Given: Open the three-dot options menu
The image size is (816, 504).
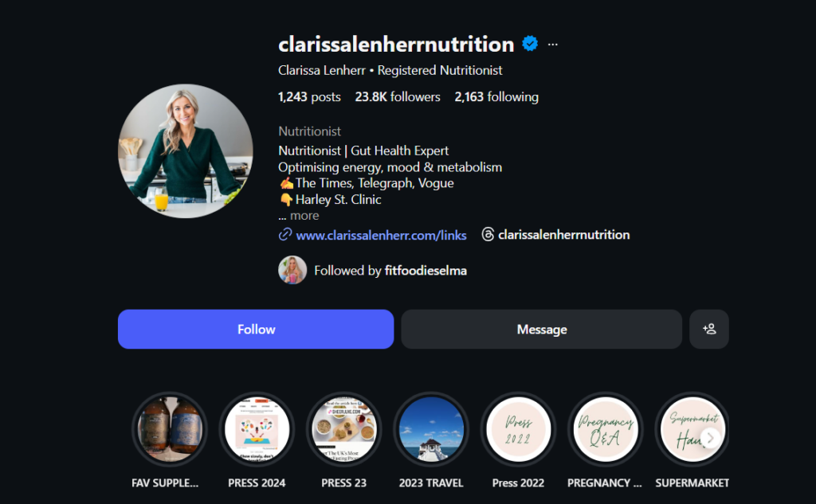Looking at the screenshot, I should [x=553, y=45].
